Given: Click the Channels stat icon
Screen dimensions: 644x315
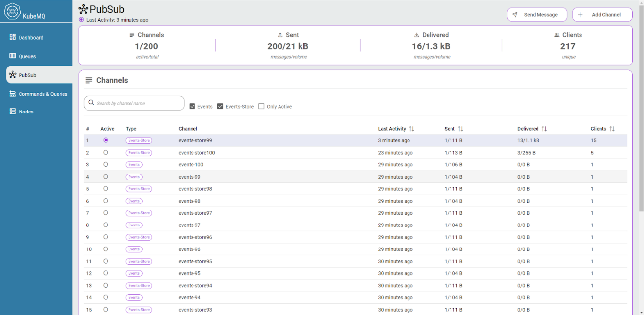Looking at the screenshot, I should point(132,35).
